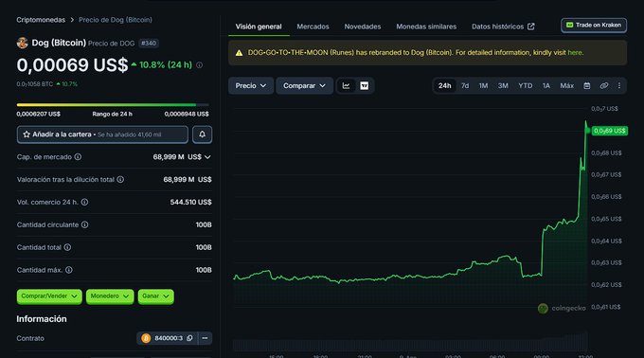Click the Información heading

tap(42, 319)
